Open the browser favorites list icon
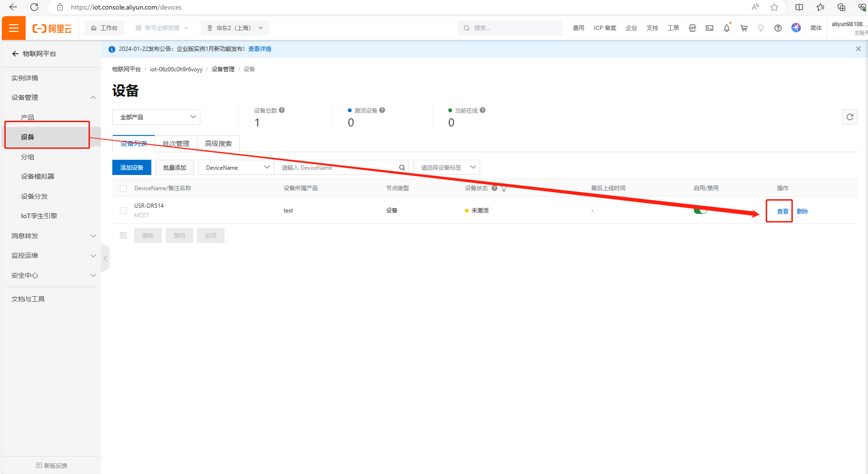The height and width of the screenshot is (474, 868). click(x=820, y=7)
